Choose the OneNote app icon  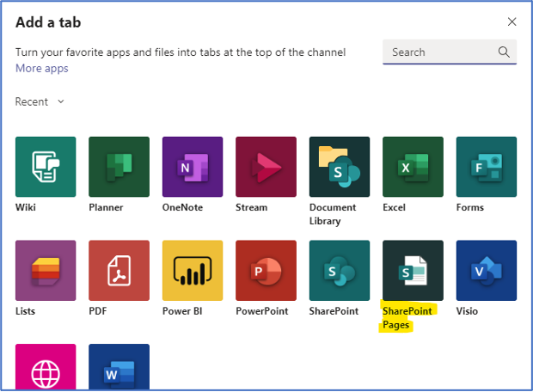tap(193, 167)
